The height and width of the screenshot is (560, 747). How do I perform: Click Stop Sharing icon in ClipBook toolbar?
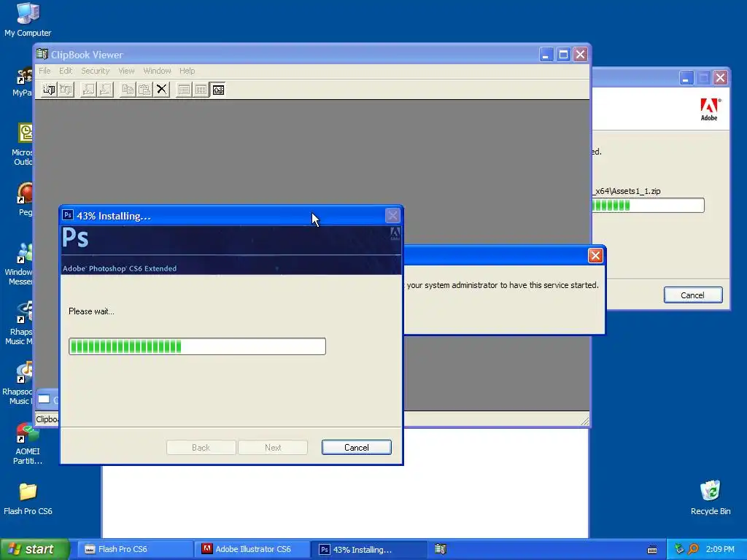[x=105, y=90]
